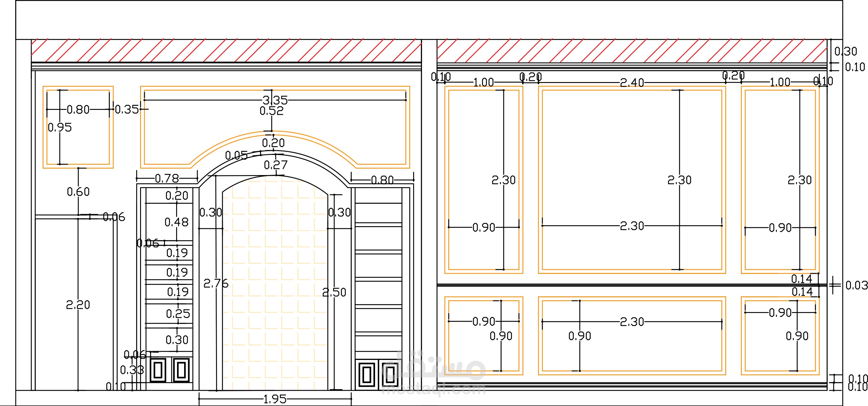The image size is (868, 406).
Task: Select the 0.52 dimension above the arch
Action: 271,111
